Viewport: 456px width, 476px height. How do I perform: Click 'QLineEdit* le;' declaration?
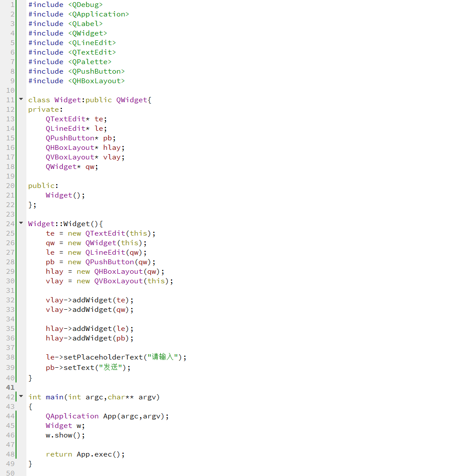pos(76,129)
